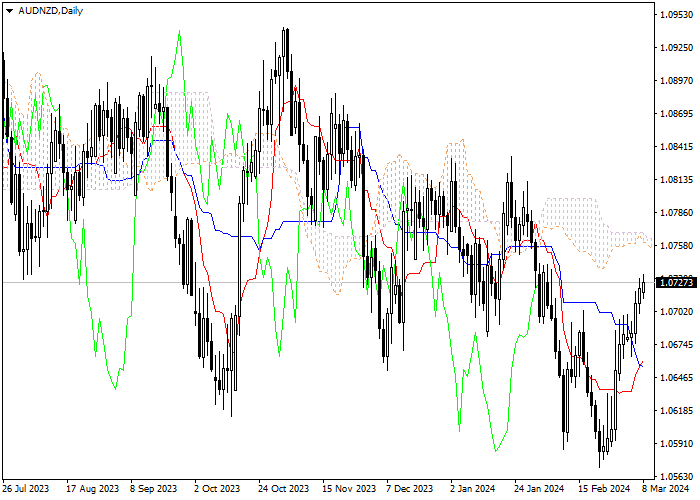Select the 1.07860 price scale label
Viewport: 700px width, 500px height.
click(676, 212)
